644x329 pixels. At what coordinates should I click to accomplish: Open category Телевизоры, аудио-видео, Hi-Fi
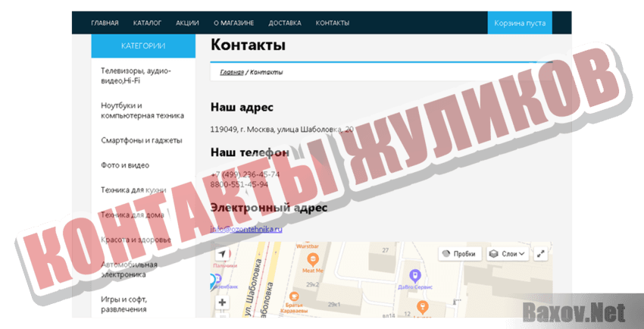[x=136, y=76]
